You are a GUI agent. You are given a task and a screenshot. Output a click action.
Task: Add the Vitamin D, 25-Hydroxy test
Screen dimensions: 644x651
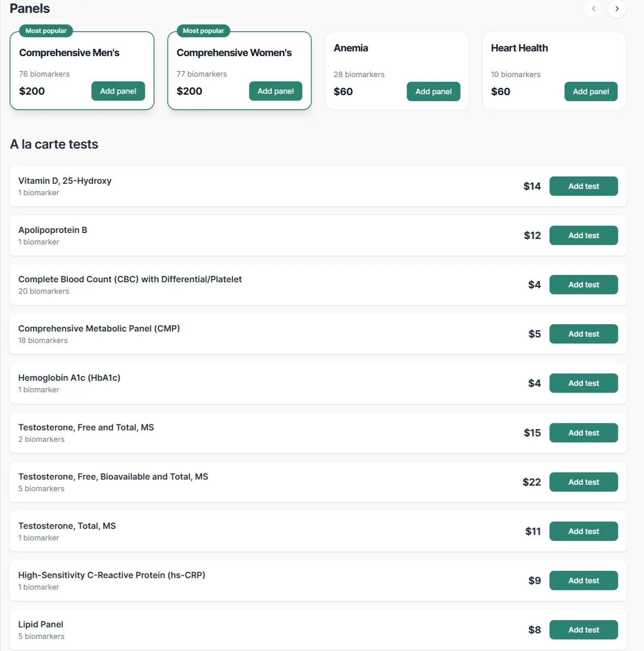583,186
